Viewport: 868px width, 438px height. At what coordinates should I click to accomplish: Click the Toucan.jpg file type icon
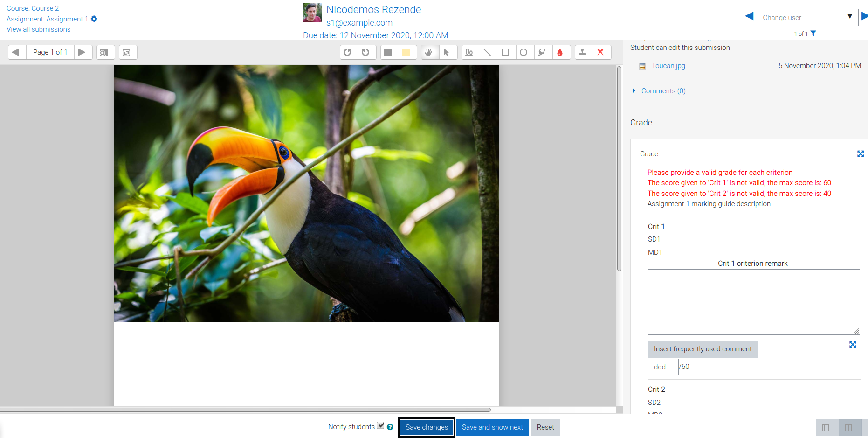pos(642,66)
